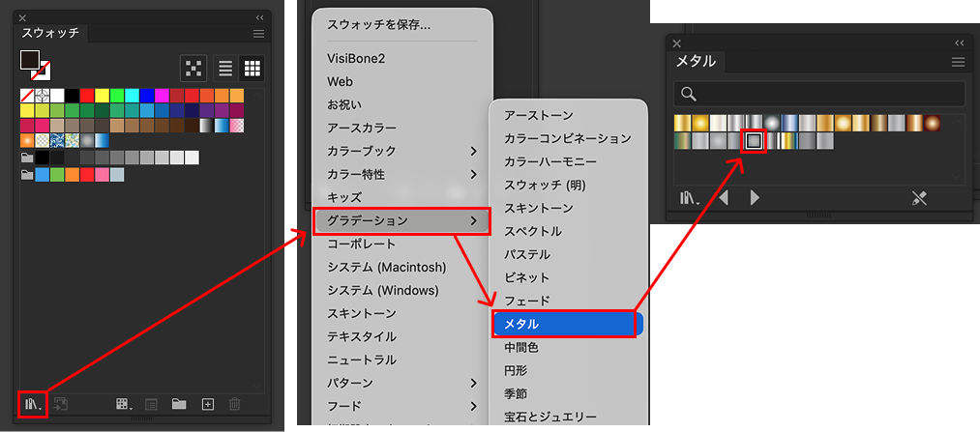The width and height of the screenshot is (980, 432).
Task: Open the VisiBone2 swatch library
Action: [356, 59]
